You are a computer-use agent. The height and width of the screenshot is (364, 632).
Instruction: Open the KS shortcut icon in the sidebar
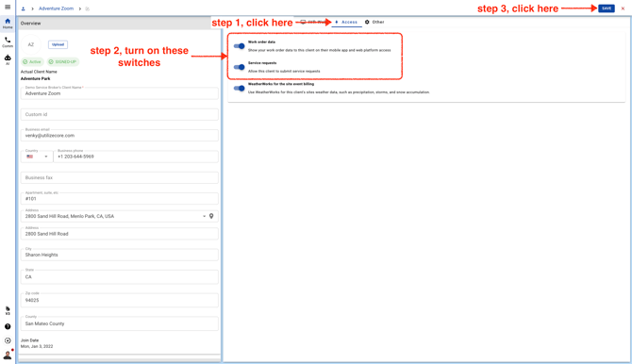pyautogui.click(x=8, y=310)
